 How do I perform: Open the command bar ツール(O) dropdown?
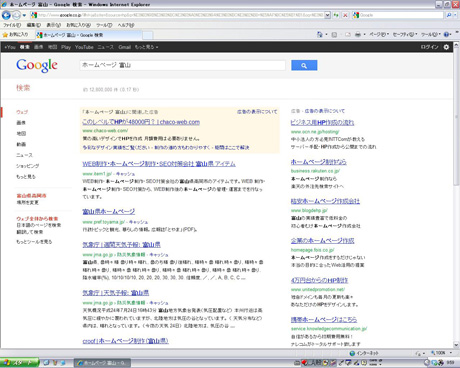pyautogui.click(x=431, y=35)
